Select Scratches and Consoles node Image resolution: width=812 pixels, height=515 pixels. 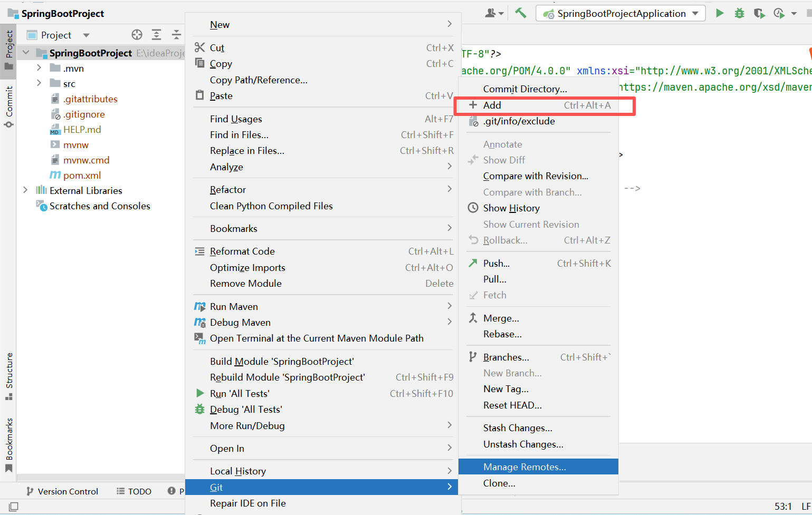(x=93, y=206)
